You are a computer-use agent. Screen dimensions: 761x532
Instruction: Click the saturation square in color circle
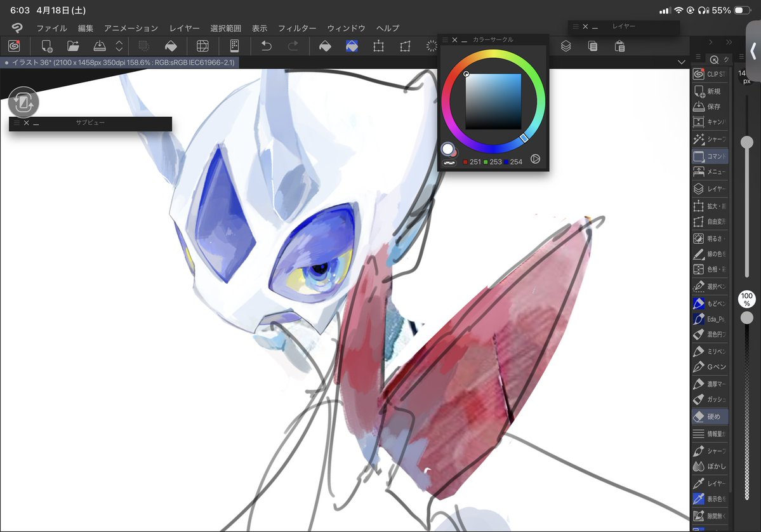pos(493,102)
